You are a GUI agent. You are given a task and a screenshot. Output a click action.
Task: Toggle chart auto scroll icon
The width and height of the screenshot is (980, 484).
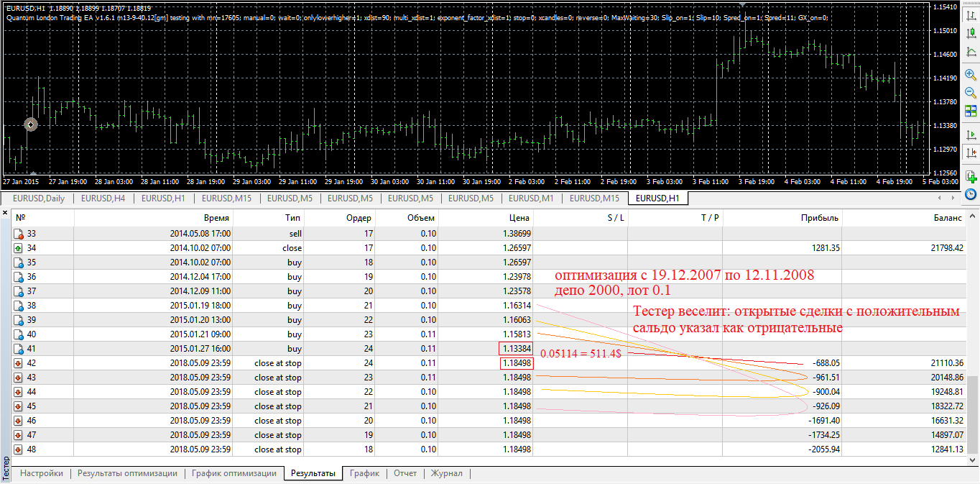click(971, 134)
